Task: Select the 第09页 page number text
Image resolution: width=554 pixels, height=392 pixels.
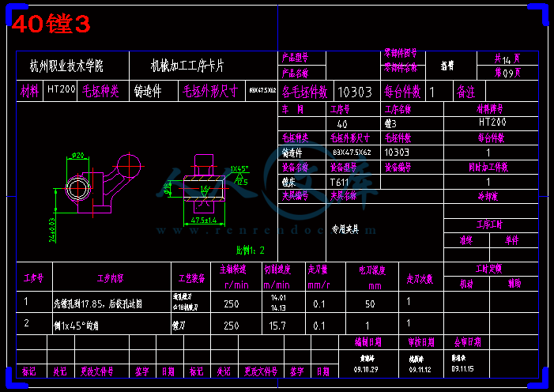Action: point(507,73)
